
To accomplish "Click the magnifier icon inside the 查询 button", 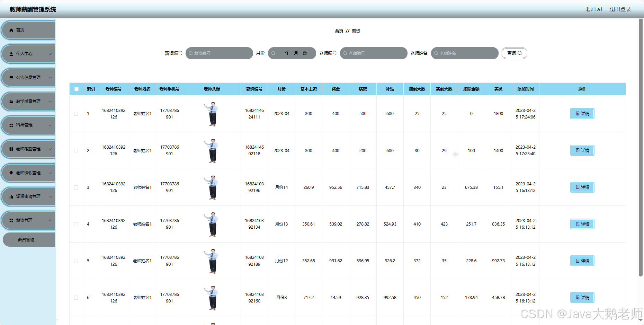I will (519, 53).
